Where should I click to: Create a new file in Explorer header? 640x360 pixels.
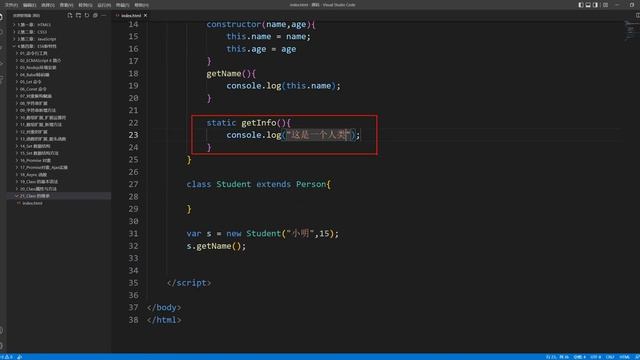70,16
